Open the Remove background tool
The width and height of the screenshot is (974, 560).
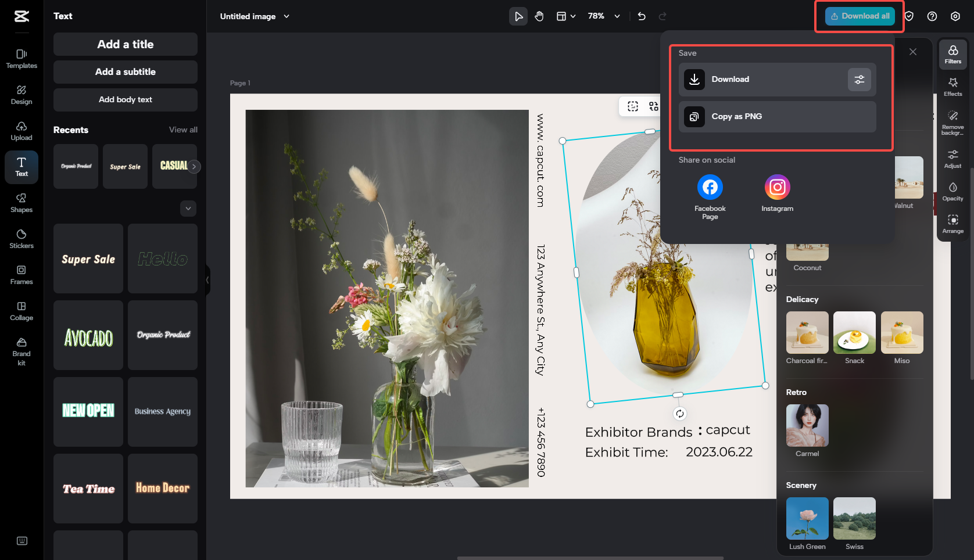(952, 121)
